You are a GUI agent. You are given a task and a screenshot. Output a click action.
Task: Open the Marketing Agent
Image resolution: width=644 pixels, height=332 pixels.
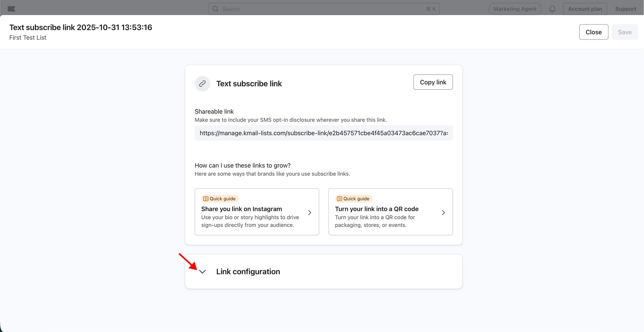pyautogui.click(x=515, y=9)
